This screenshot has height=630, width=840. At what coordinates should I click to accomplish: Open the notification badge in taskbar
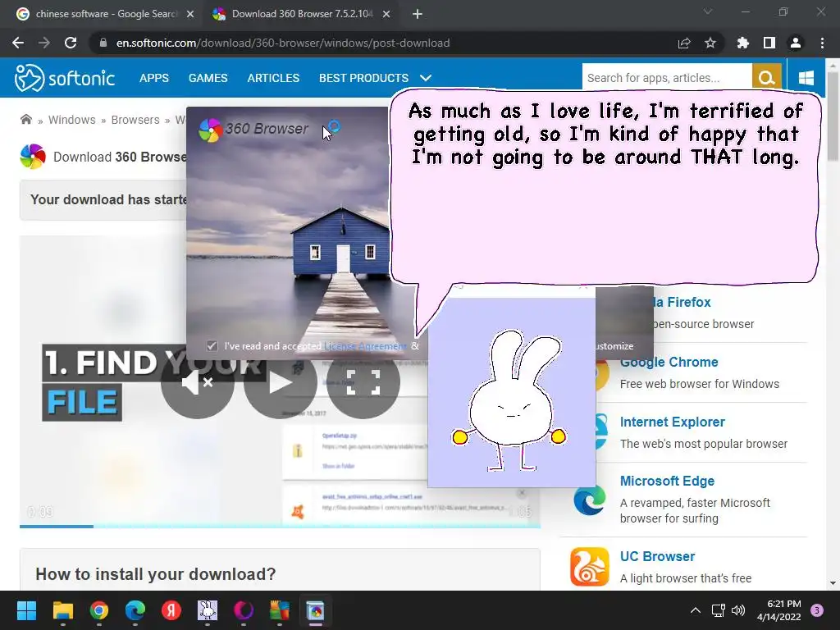coord(817,610)
